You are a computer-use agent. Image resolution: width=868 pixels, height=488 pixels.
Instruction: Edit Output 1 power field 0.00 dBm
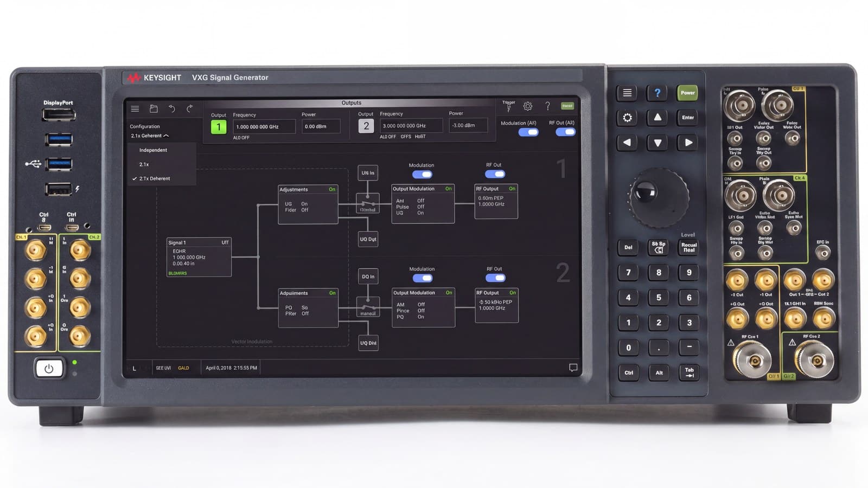pos(321,126)
